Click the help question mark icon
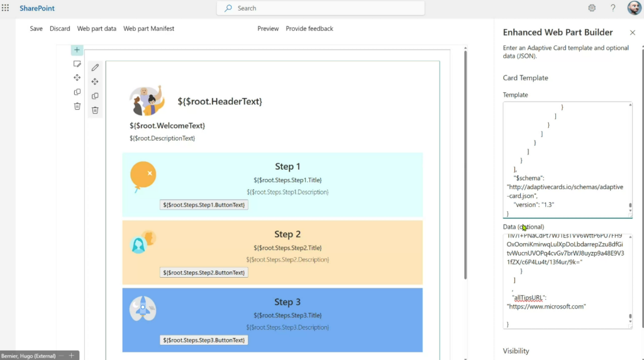The width and height of the screenshot is (644, 360). 613,8
